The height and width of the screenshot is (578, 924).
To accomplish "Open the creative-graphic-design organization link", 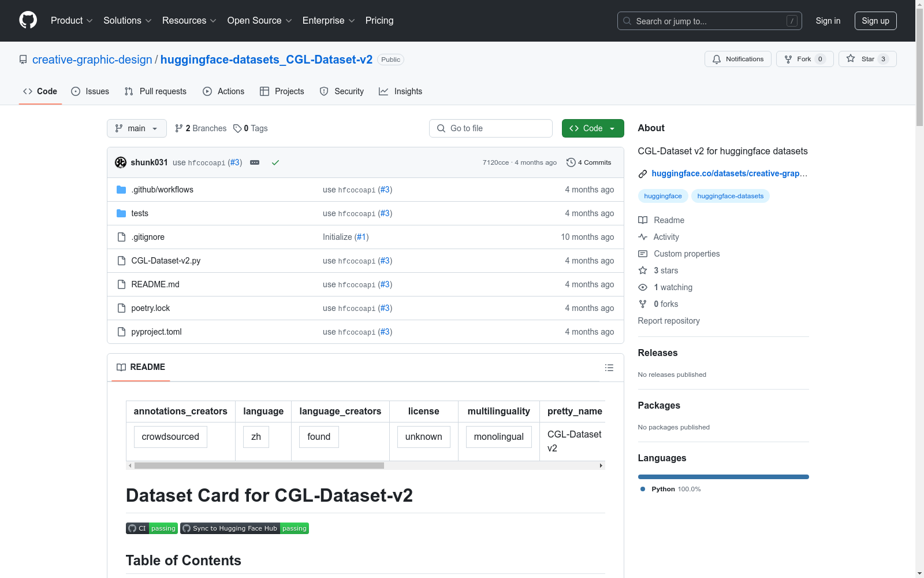I will (x=92, y=60).
